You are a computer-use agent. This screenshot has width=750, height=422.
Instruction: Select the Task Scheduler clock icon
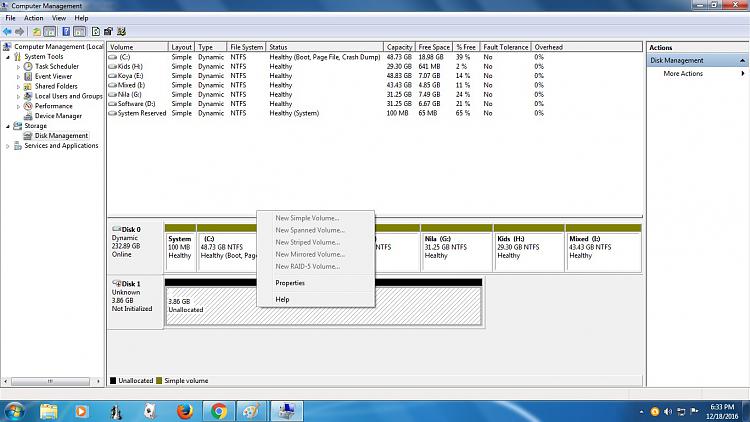[28, 67]
